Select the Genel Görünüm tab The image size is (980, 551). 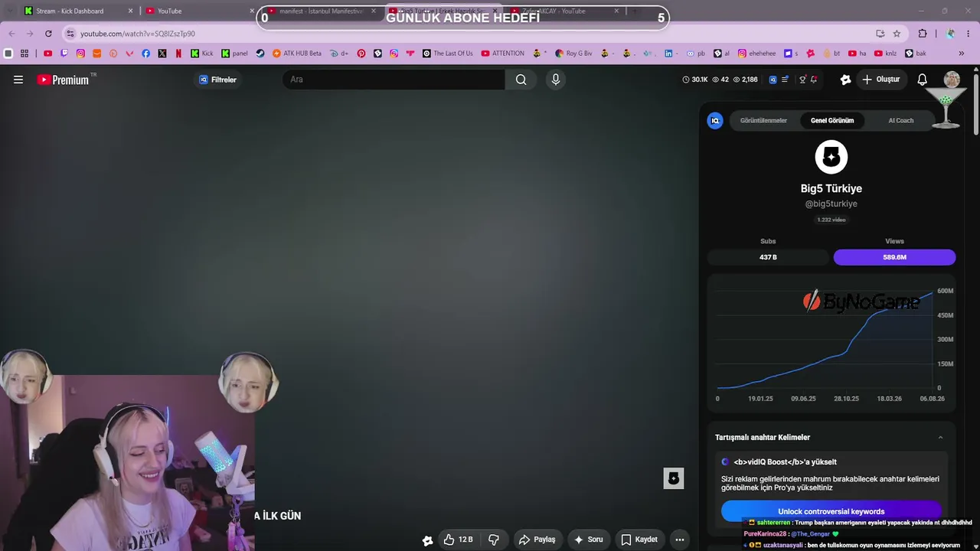[x=832, y=121]
